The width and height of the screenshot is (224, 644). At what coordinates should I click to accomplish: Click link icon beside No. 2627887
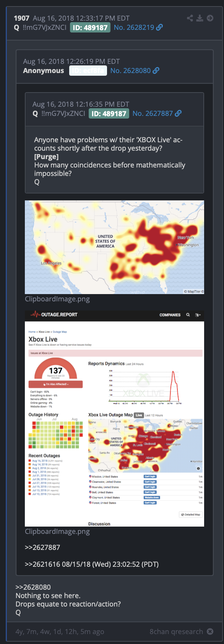178,113
